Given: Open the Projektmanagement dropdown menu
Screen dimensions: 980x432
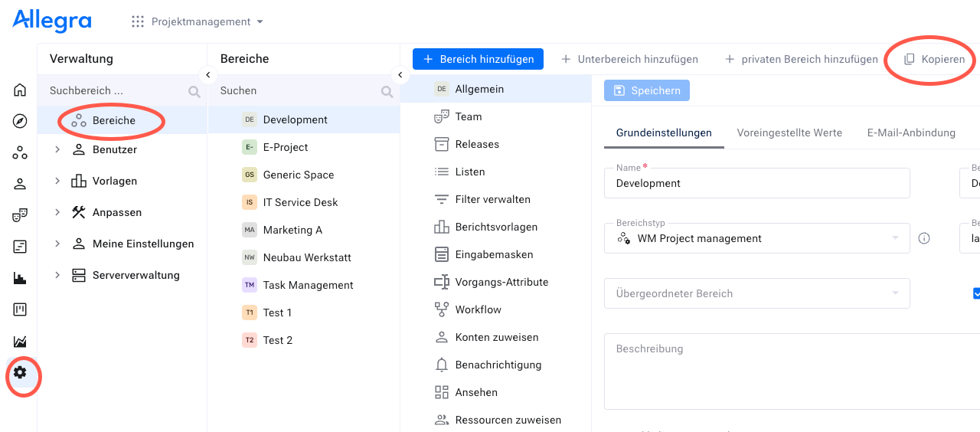Looking at the screenshot, I should [198, 22].
